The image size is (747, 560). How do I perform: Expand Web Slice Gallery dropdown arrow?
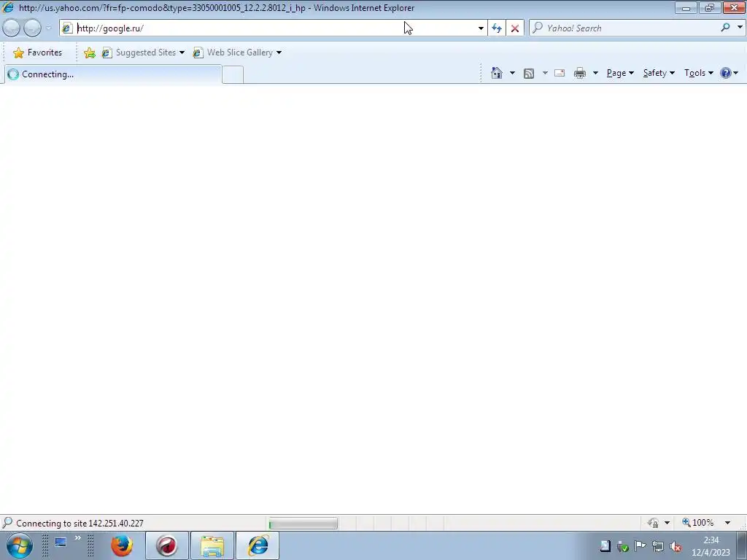(x=279, y=52)
